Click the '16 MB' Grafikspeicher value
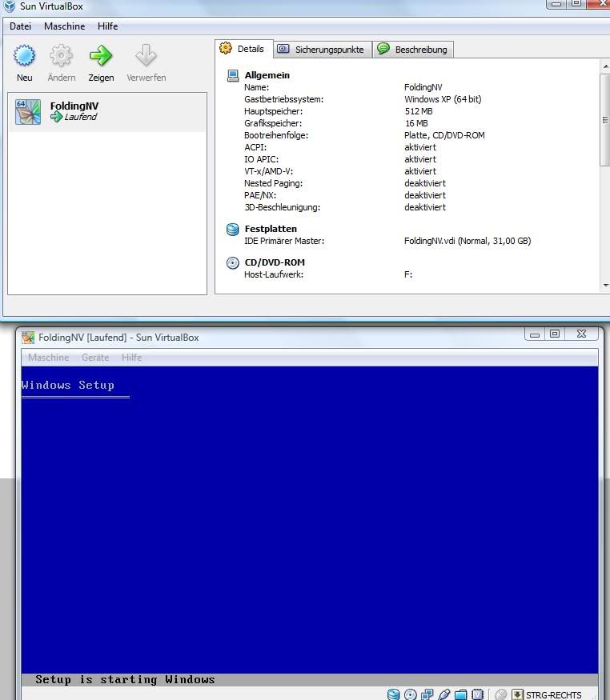 coord(416,123)
